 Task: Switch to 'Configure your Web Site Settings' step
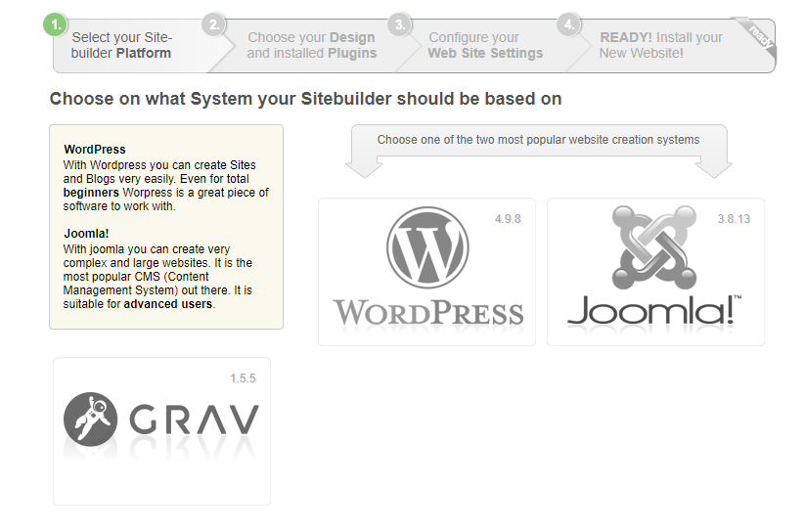tap(484, 45)
